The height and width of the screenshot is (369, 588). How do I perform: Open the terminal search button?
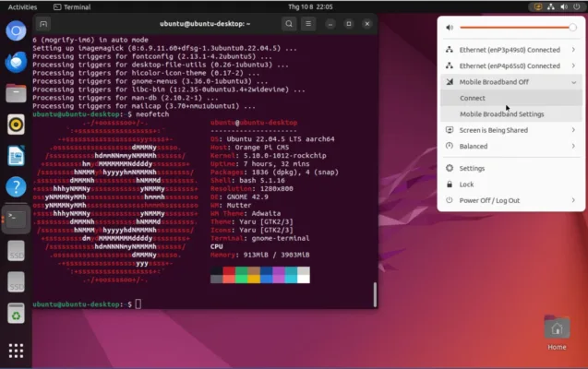(289, 24)
